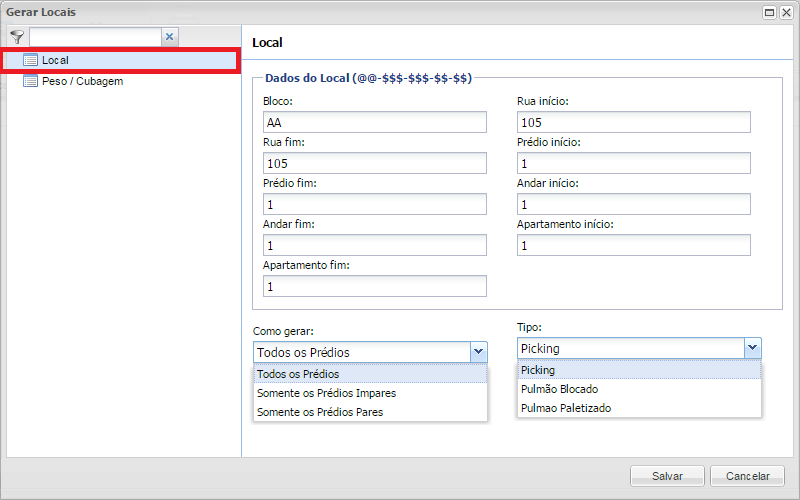Select Pulmão Blocado type option
Screen dimensions: 800x500
click(x=559, y=389)
